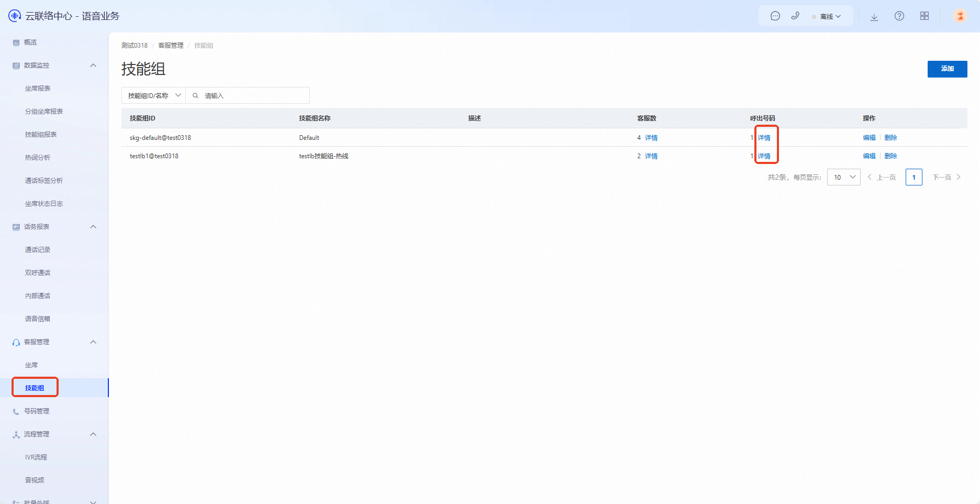This screenshot has height=504, width=980.
Task: Open 客服数 详情 for skg-default@test0318
Action: (651, 138)
